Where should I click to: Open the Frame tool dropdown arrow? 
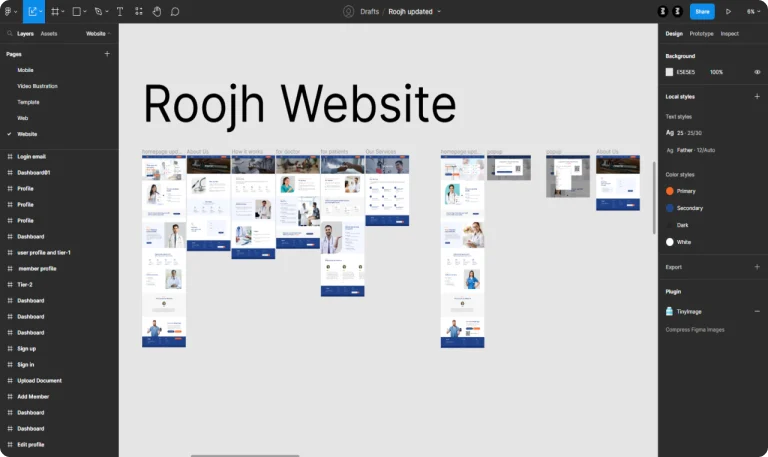[63, 11]
